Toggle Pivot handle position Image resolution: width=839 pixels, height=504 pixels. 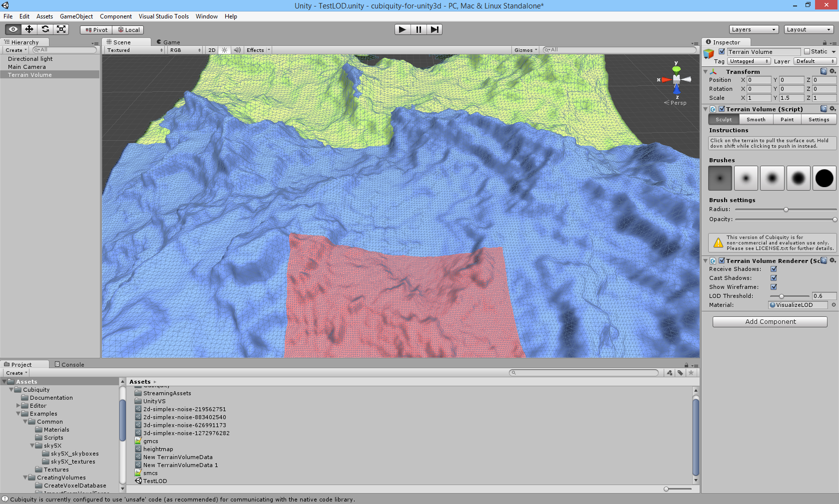click(x=96, y=30)
